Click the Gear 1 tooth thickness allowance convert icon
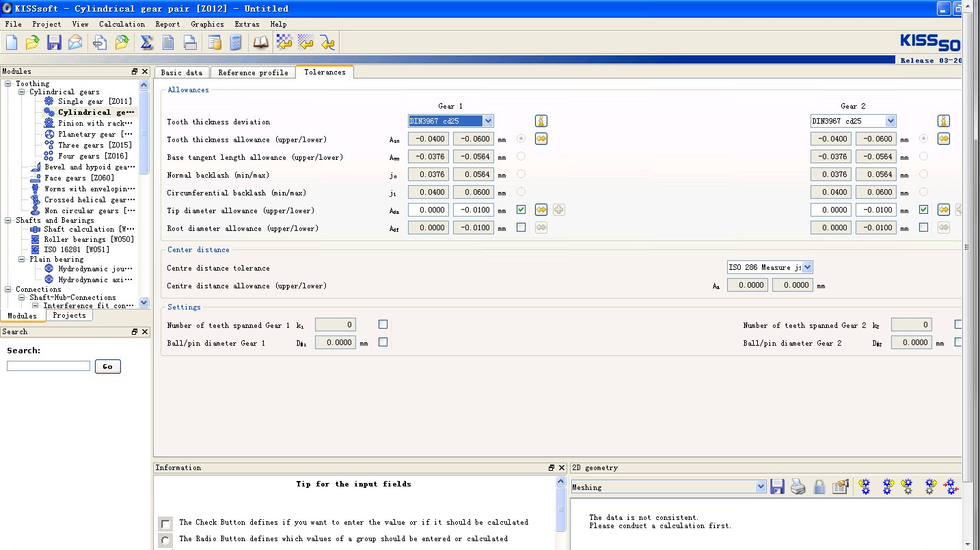 point(541,139)
